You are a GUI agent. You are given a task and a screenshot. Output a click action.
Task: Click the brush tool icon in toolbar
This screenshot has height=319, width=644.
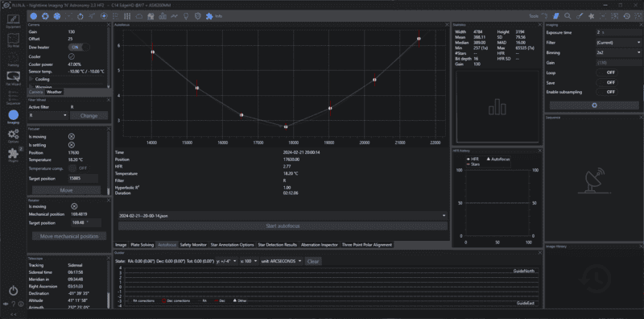(x=580, y=16)
